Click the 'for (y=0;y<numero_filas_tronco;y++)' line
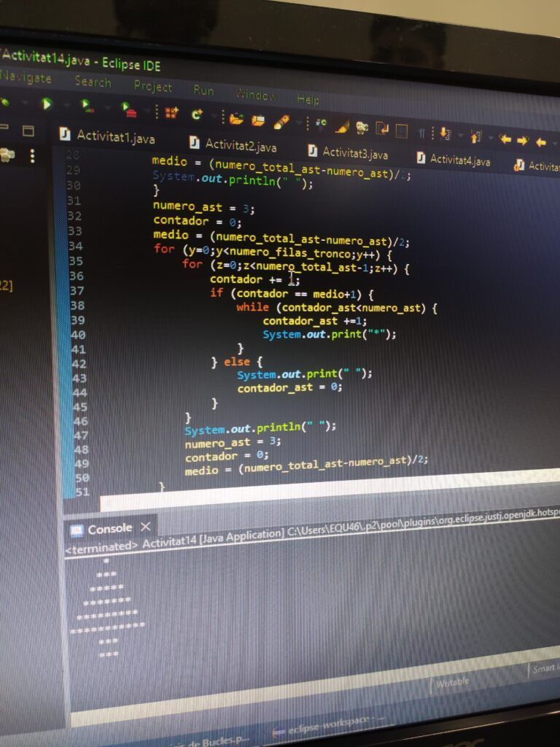 click(273, 253)
